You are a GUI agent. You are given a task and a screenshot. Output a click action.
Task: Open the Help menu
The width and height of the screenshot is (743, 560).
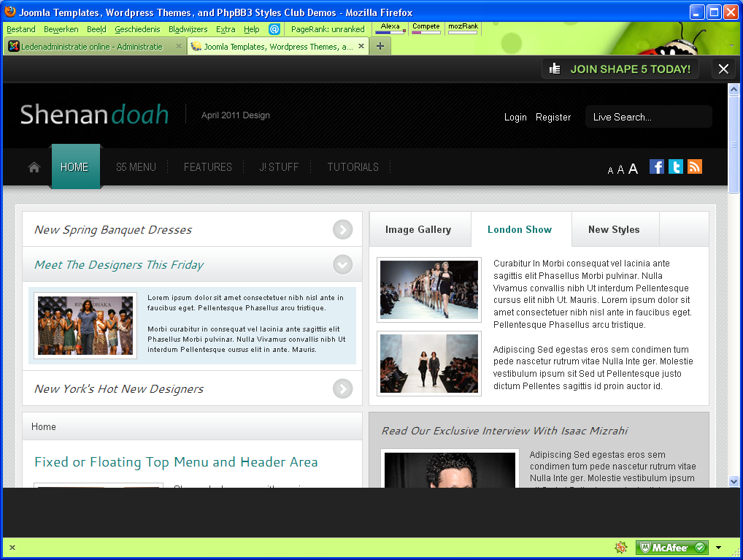pos(252,29)
